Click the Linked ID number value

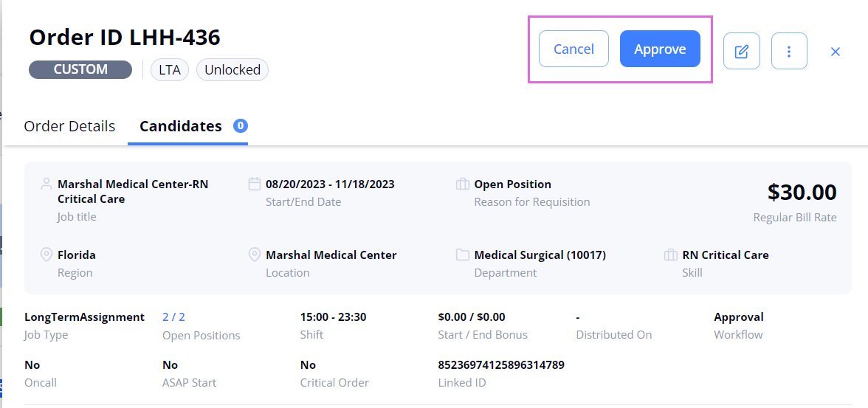[x=501, y=364]
